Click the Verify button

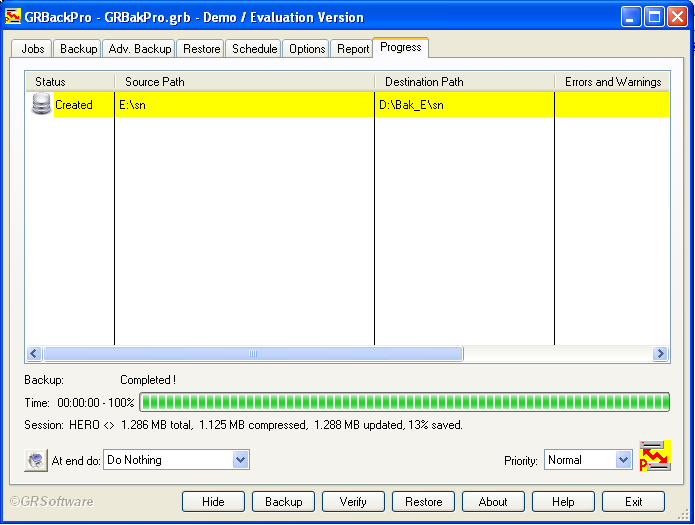click(353, 501)
